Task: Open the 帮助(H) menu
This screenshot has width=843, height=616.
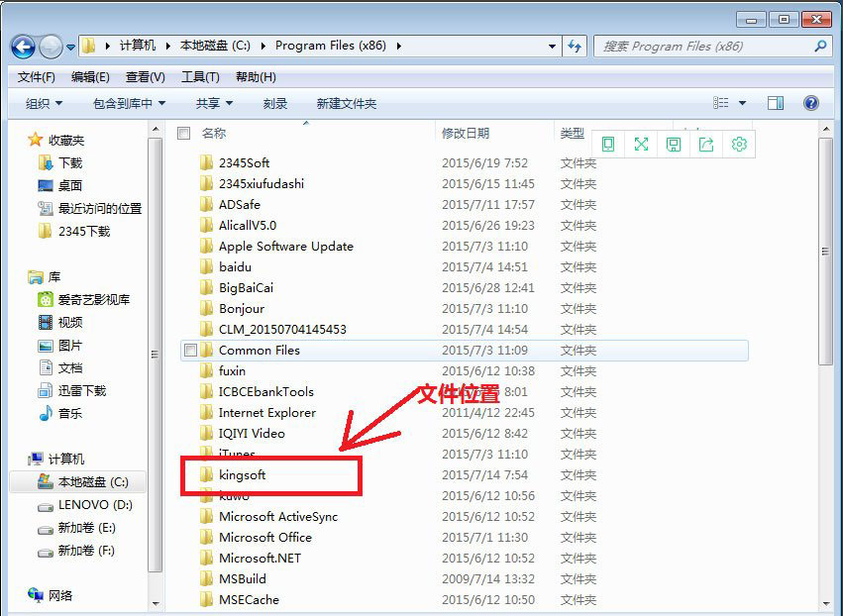Action: tap(256, 77)
